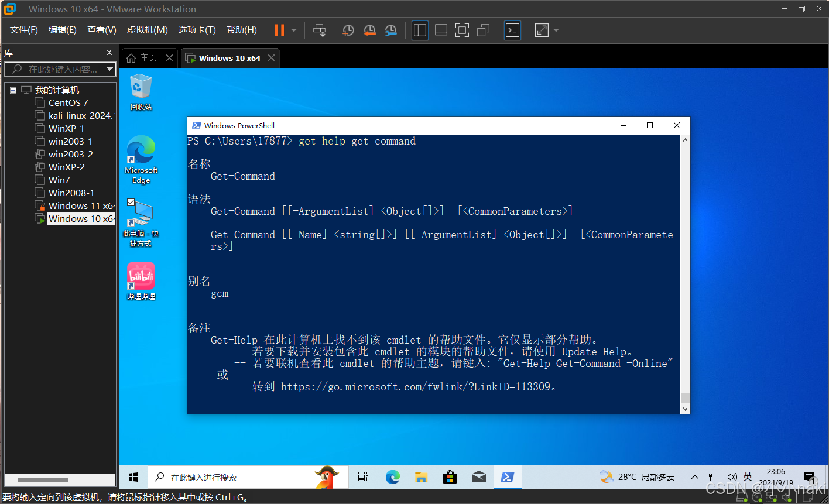Toggle the thumbnail bar
This screenshot has height=504, width=829.
[x=441, y=30]
